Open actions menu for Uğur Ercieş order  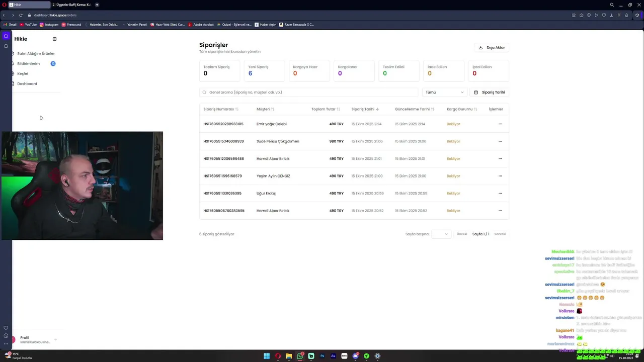tap(500, 193)
